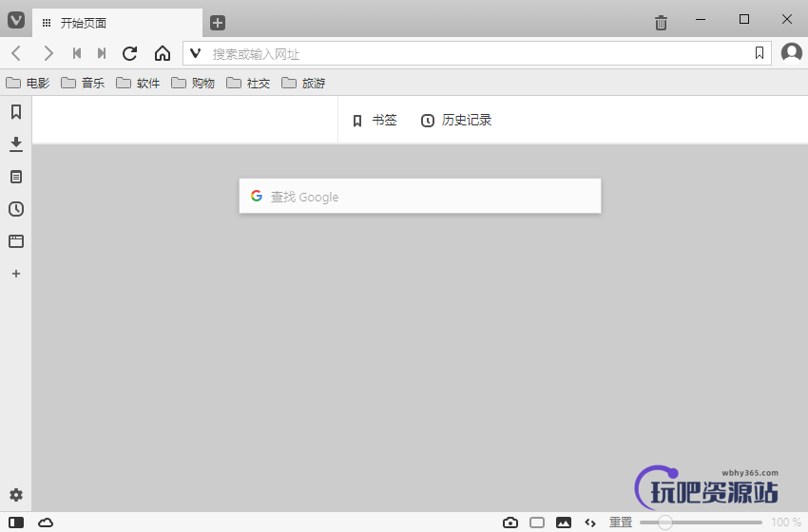Go to the home page

tap(163, 53)
